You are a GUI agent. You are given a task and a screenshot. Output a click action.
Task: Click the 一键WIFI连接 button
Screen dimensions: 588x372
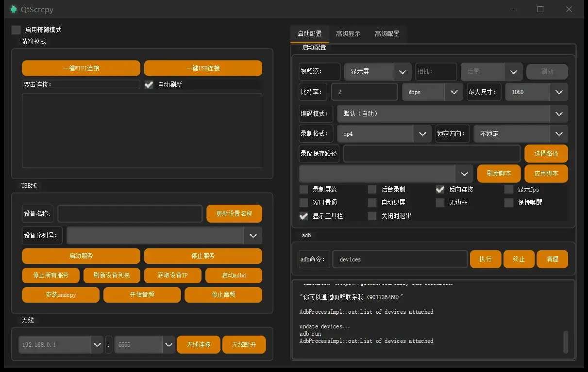81,68
